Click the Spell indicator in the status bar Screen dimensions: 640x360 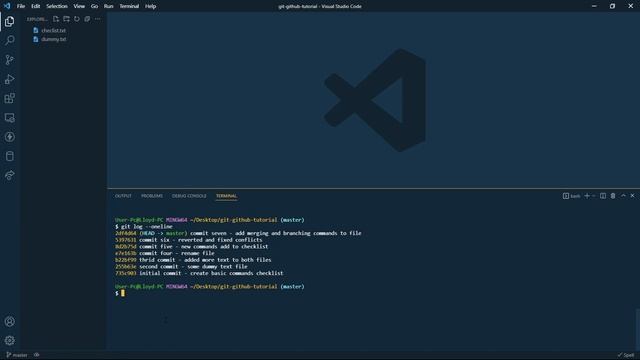[x=626, y=355]
